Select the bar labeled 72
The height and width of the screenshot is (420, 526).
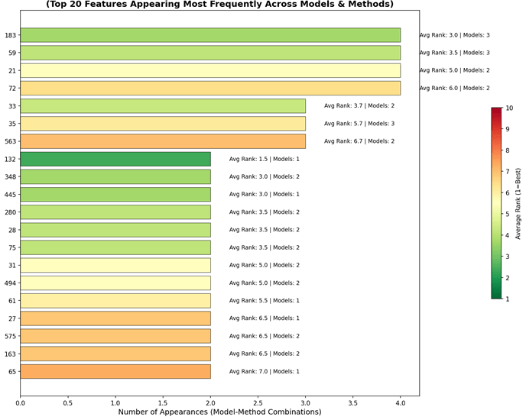[210, 88]
